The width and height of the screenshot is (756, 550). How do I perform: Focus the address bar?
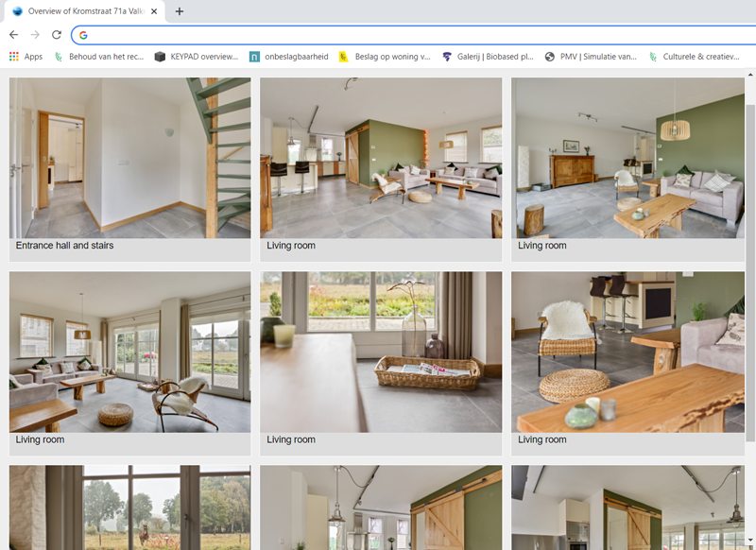415,35
